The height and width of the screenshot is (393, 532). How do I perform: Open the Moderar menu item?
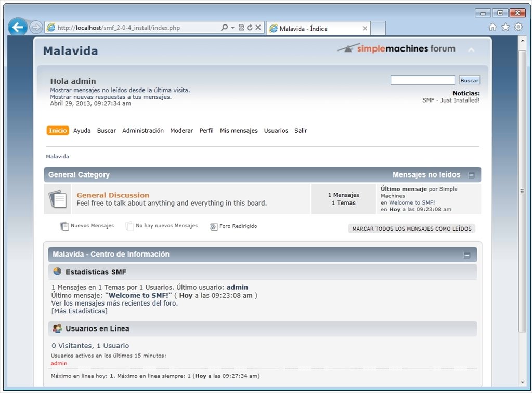[x=181, y=131]
